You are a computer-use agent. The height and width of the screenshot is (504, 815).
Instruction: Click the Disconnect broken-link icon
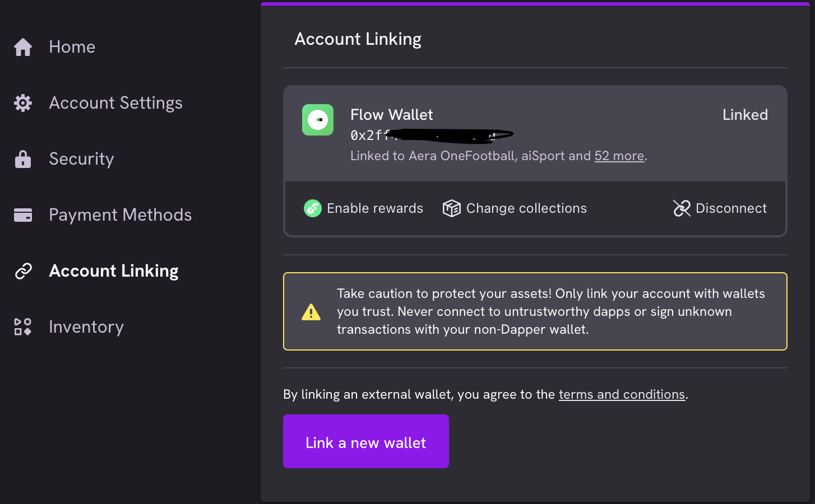tap(682, 208)
